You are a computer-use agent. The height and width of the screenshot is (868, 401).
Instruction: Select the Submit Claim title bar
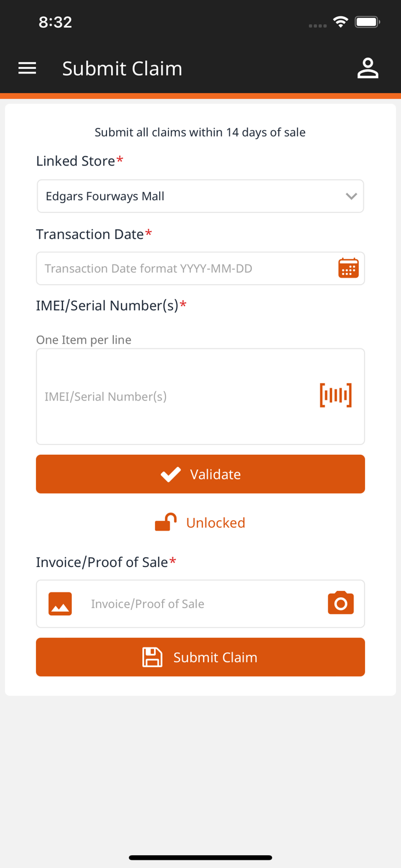122,68
